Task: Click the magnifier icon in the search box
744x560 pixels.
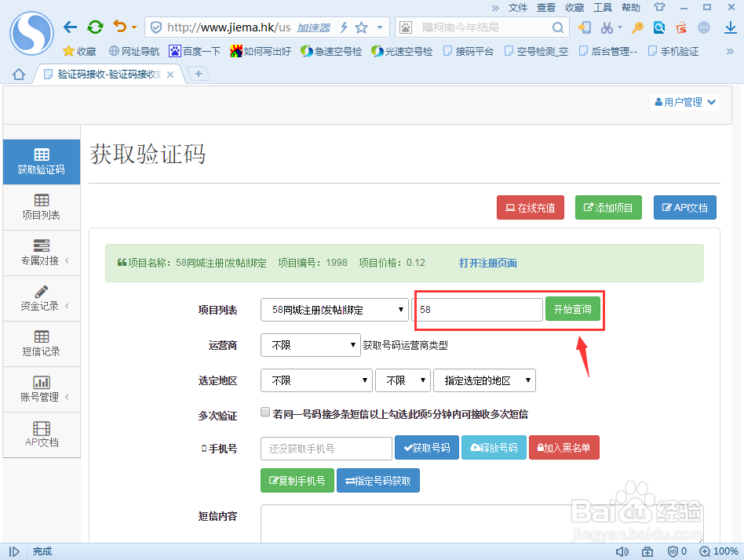Action: coord(557,27)
